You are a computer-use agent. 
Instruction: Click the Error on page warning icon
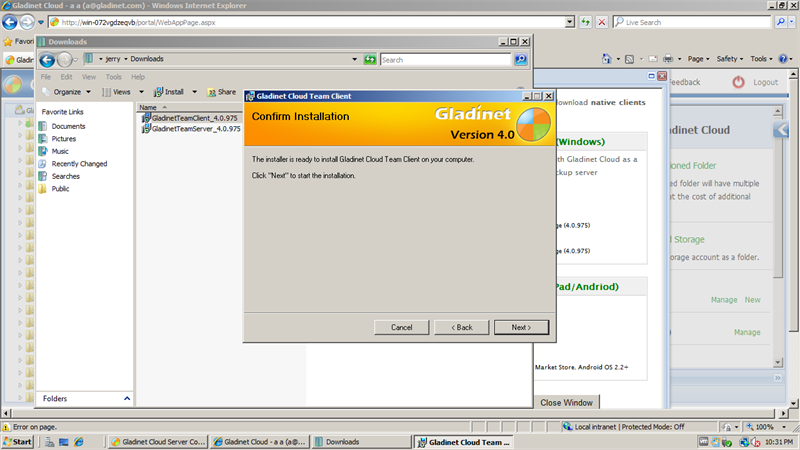6,427
